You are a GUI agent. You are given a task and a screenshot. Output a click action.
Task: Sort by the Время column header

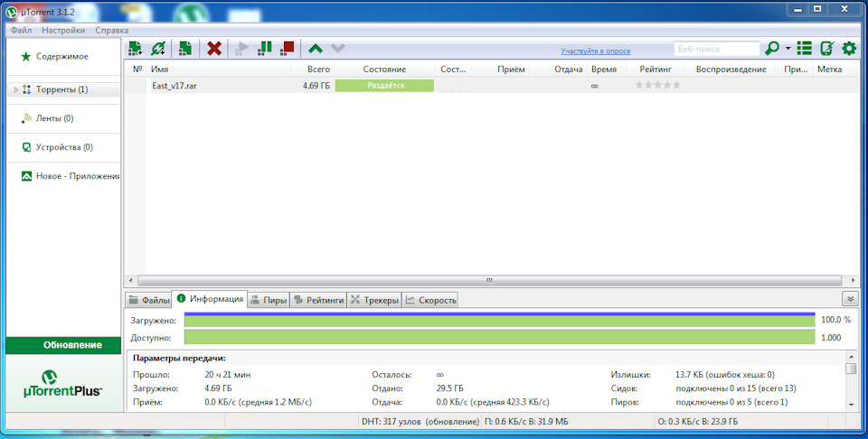(x=606, y=70)
